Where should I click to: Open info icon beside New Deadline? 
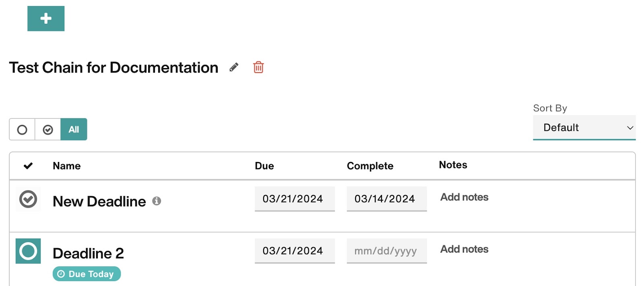click(x=157, y=201)
